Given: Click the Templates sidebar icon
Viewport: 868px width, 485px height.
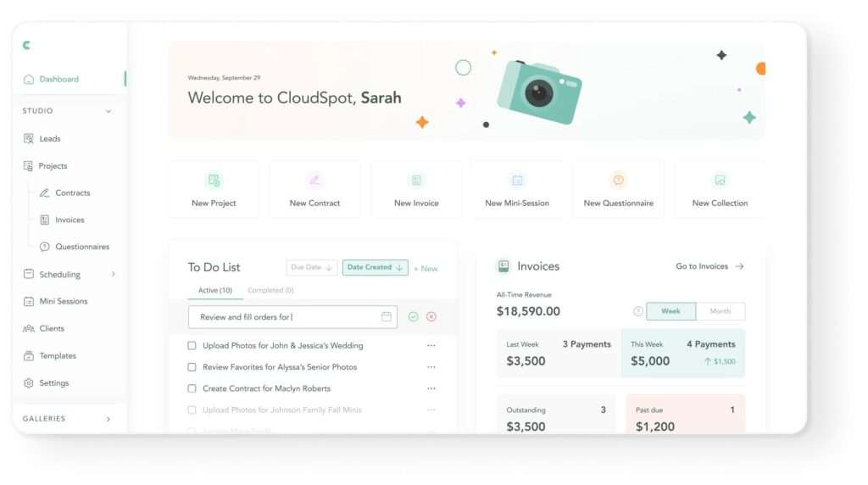Looking at the screenshot, I should [x=29, y=355].
